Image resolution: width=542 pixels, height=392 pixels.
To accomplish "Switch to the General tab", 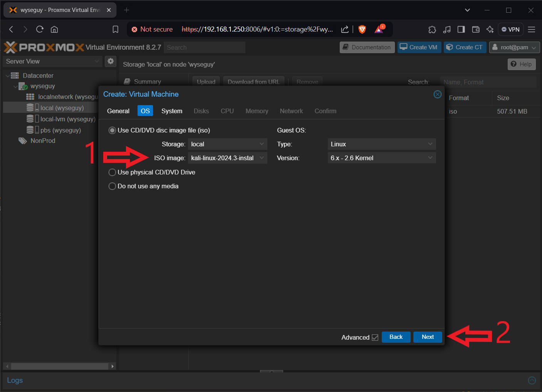I will click(118, 111).
